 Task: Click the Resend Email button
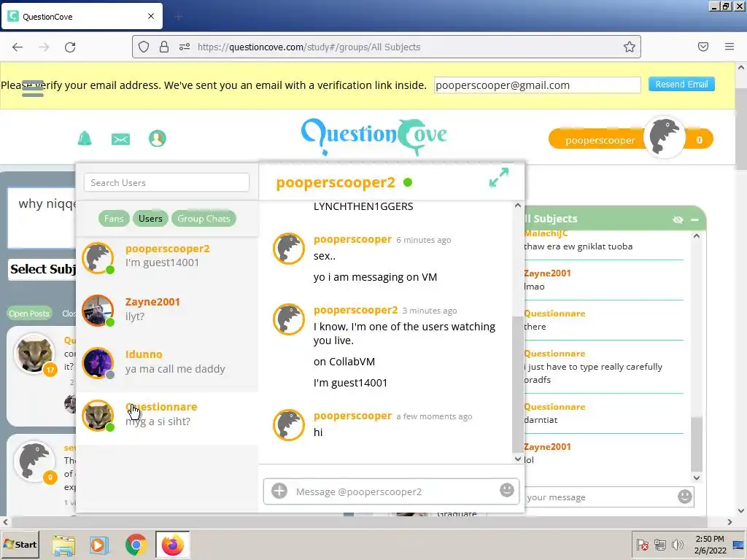tap(681, 85)
